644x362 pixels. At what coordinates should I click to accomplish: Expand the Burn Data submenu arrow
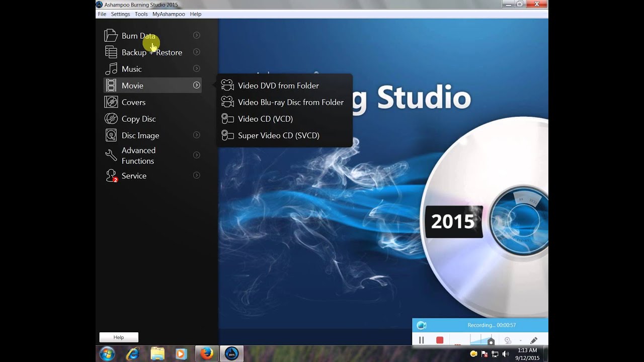coord(197,35)
